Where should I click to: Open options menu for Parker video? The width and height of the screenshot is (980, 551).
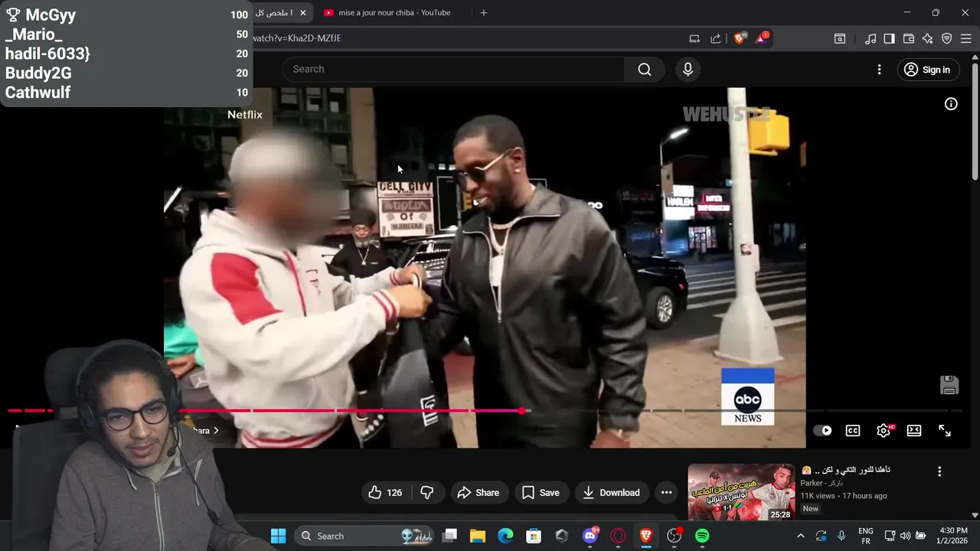click(939, 471)
